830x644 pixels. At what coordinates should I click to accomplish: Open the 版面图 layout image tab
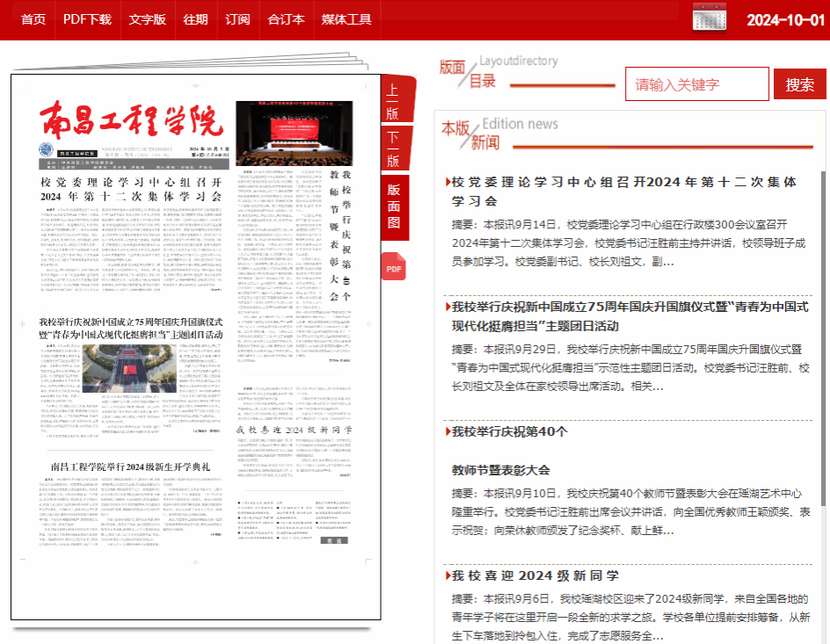394,206
